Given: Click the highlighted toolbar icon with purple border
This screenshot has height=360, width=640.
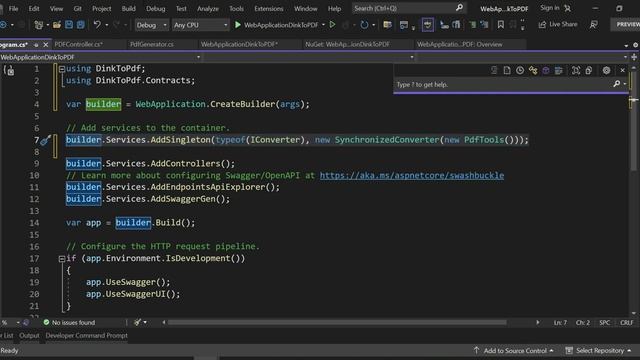Looking at the screenshot, I should click(427, 25).
